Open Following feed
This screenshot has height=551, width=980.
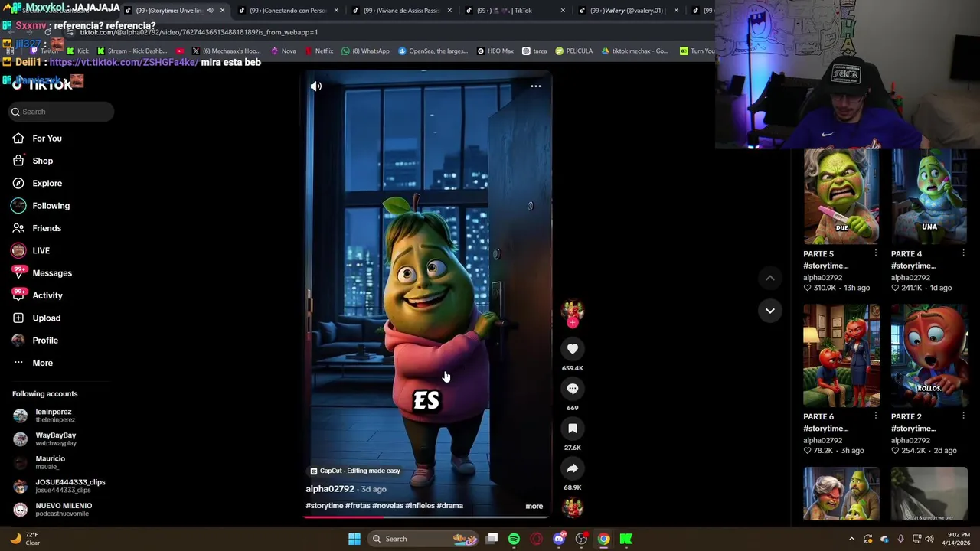coord(40,206)
